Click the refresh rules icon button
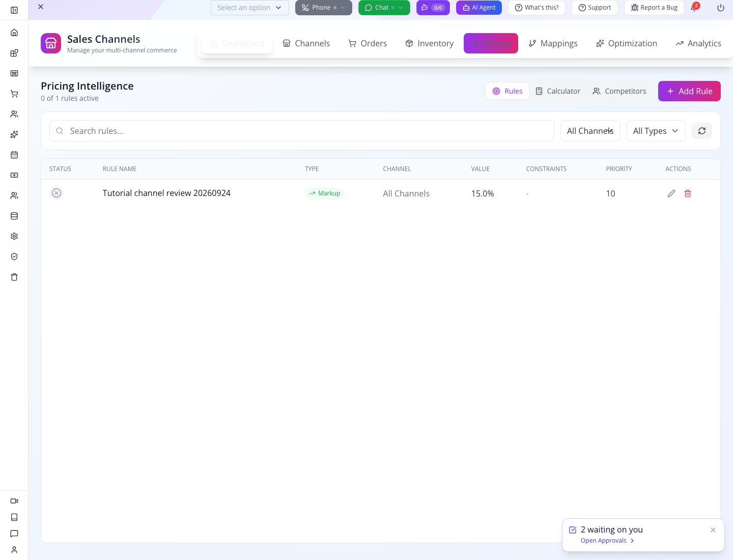Screen dimensions: 733x560 pos(702,131)
